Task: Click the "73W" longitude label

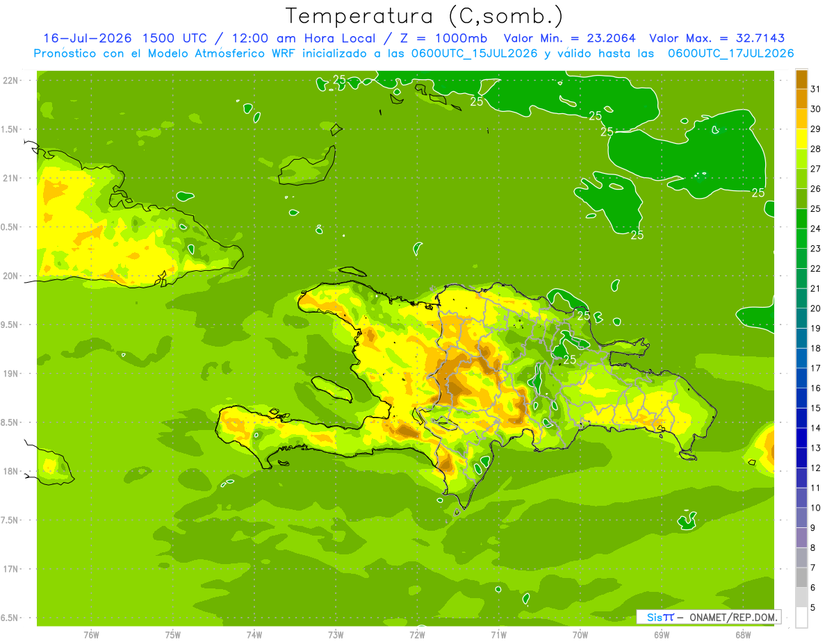Action: (x=336, y=634)
